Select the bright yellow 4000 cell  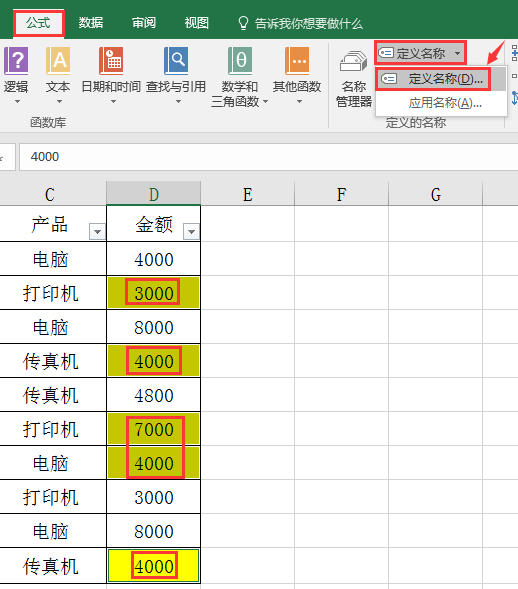[x=154, y=566]
